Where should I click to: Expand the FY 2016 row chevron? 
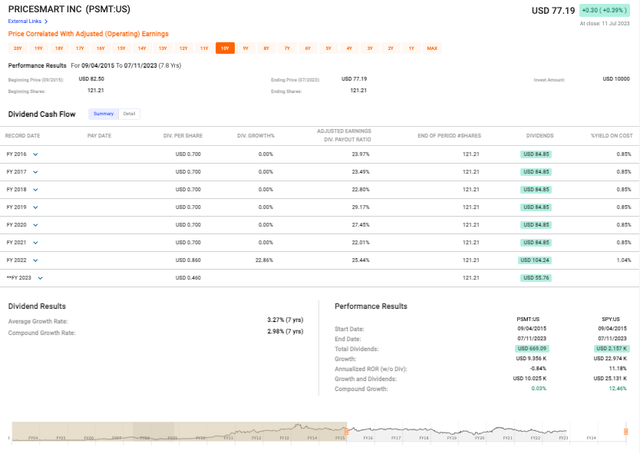tap(35, 154)
